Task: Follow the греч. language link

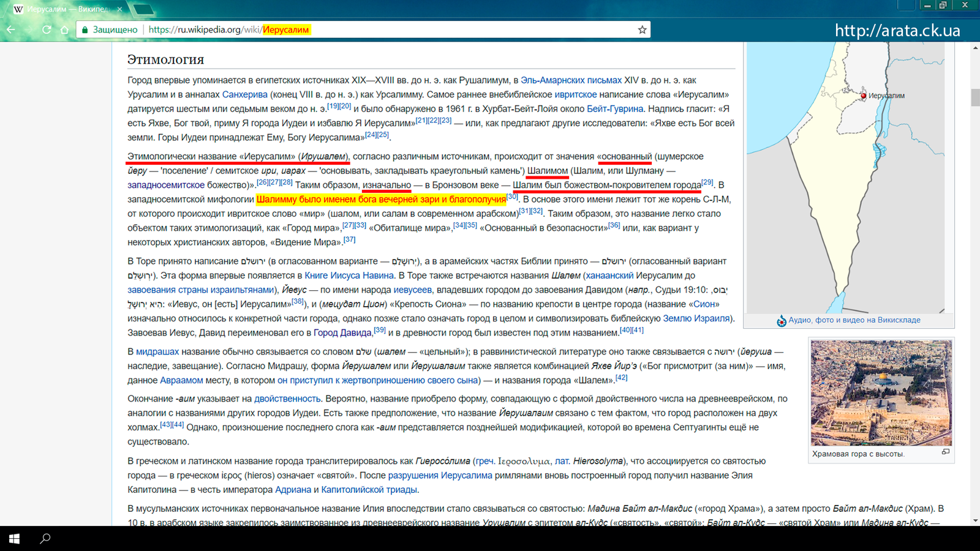Action: pyautogui.click(x=484, y=461)
